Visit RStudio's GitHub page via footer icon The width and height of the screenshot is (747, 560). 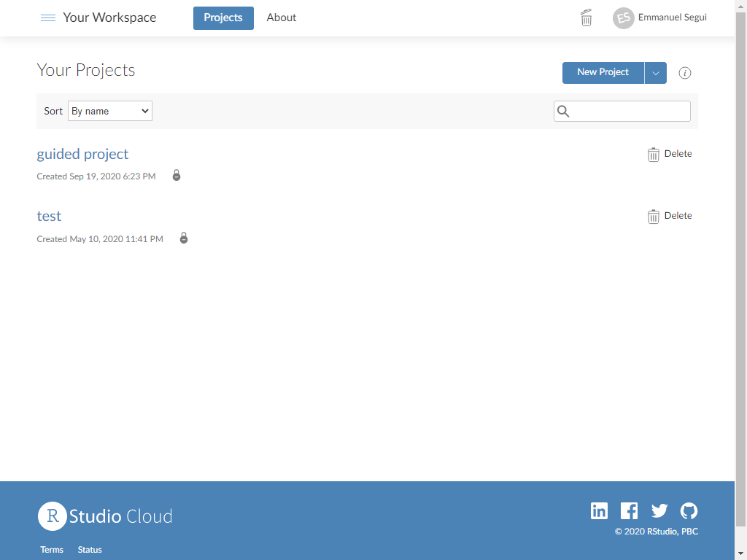[689, 510]
